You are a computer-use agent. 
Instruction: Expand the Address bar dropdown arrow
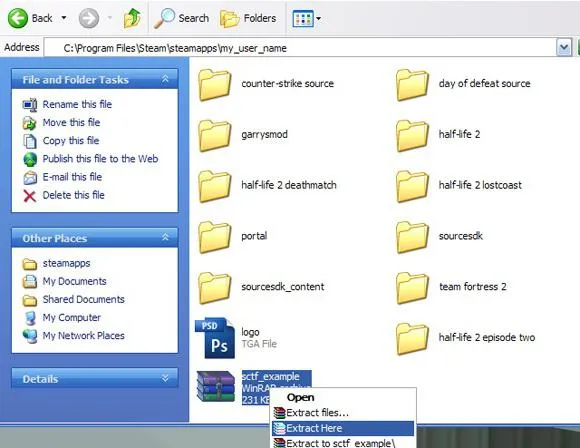click(x=564, y=48)
